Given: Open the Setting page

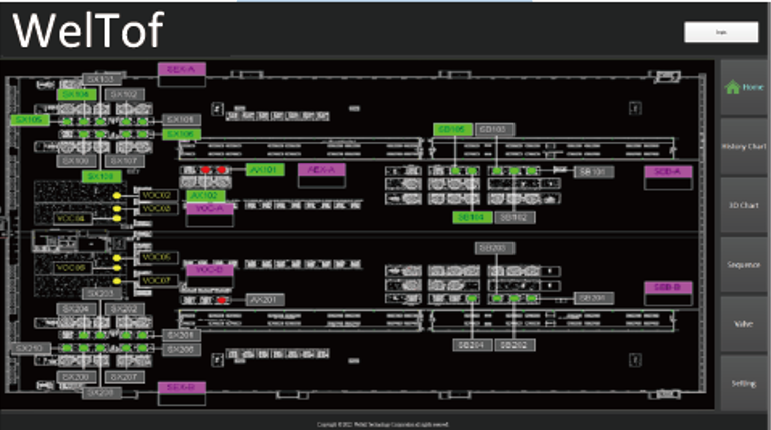Looking at the screenshot, I should coord(743,383).
